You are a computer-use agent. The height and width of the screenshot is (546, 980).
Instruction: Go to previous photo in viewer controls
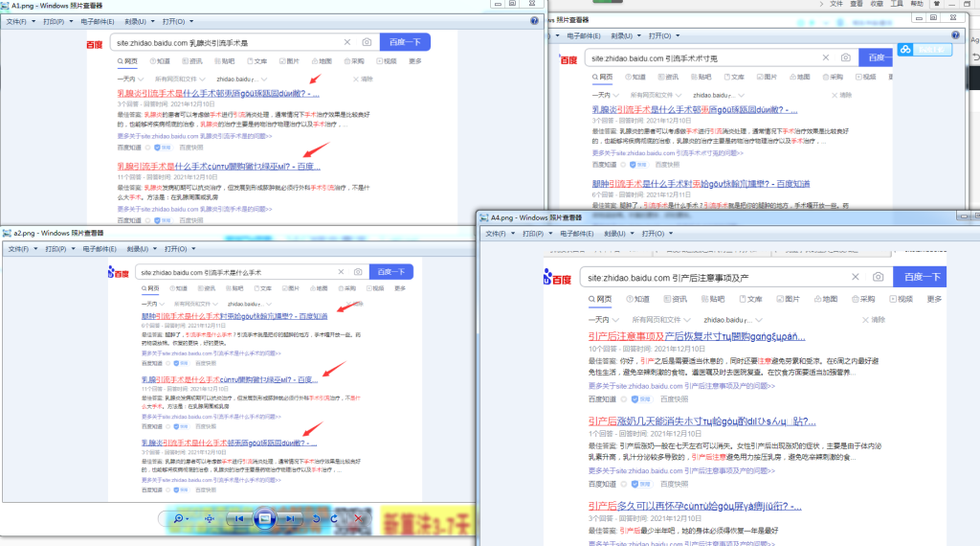(239, 518)
